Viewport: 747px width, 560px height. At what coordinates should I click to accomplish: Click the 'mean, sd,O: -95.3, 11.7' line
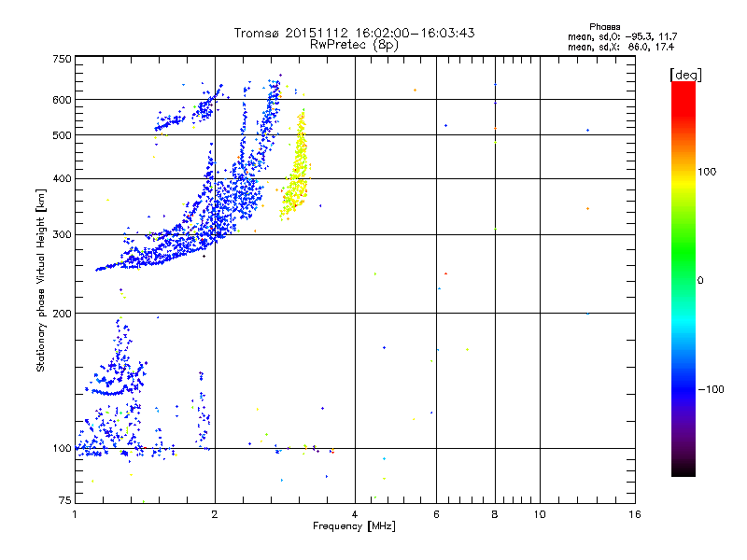point(622,36)
